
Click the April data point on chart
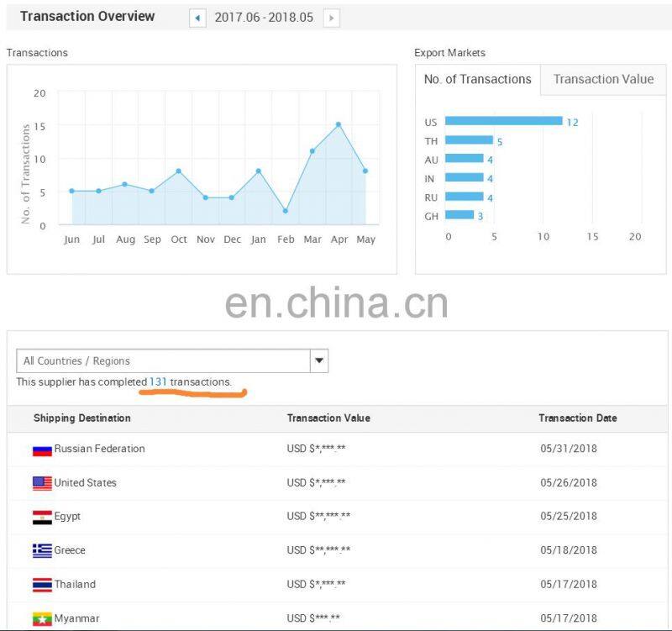(339, 124)
